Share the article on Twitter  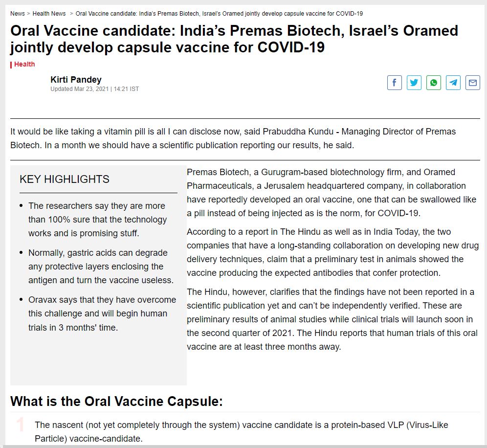(414, 83)
